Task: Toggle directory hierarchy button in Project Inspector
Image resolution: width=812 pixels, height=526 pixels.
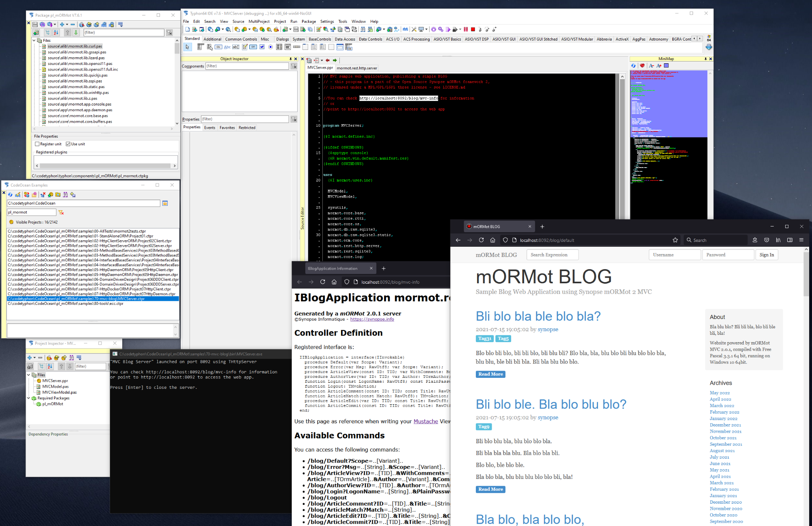Action: click(41, 366)
